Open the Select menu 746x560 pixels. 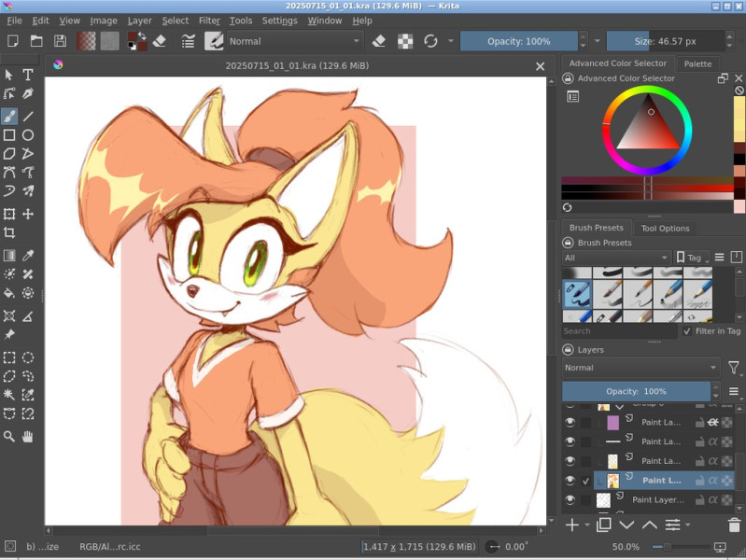[176, 21]
